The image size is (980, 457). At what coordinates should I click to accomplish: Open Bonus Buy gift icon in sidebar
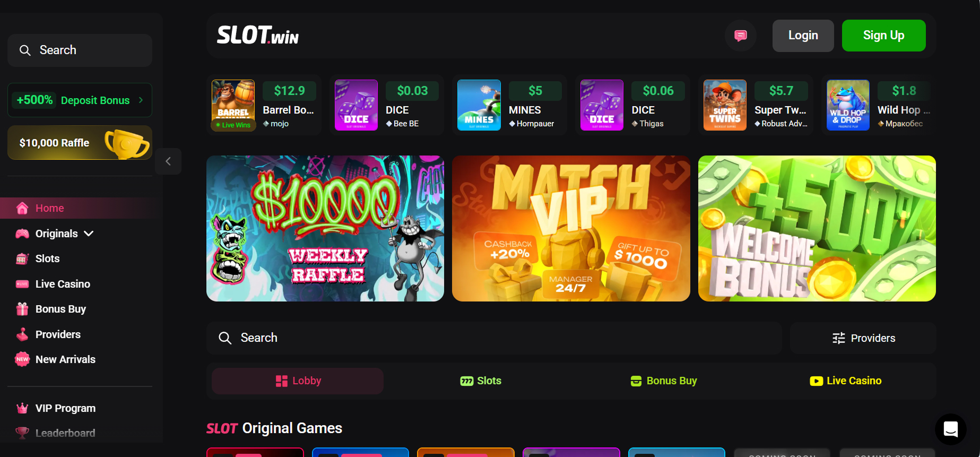coord(22,309)
